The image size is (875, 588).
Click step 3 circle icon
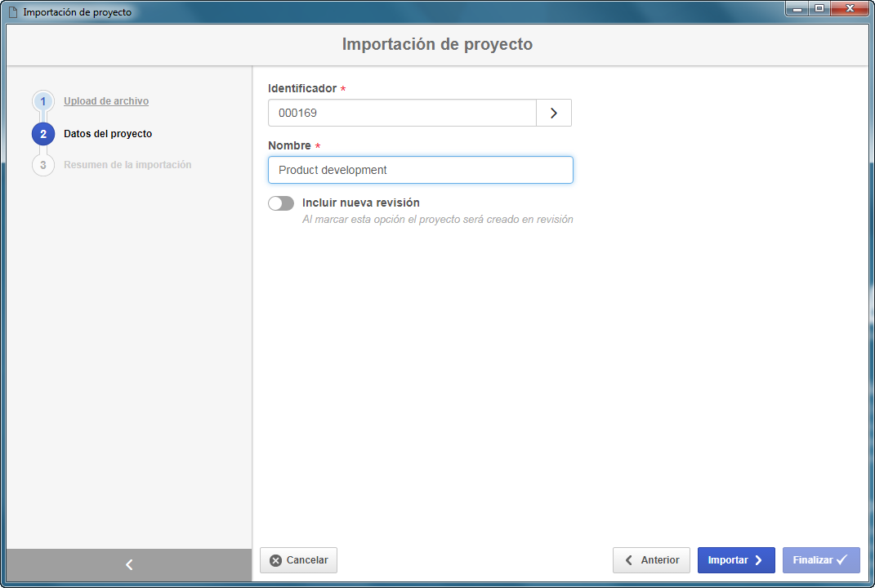click(43, 165)
